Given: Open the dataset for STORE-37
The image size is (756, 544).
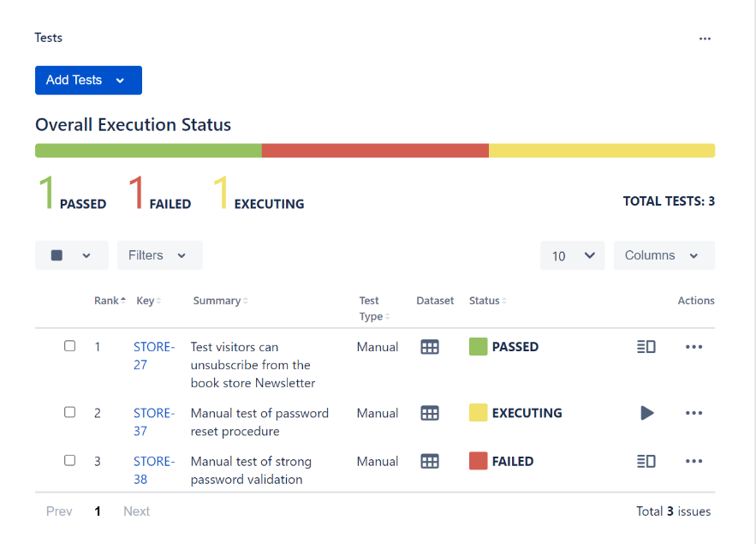Looking at the screenshot, I should click(x=429, y=413).
